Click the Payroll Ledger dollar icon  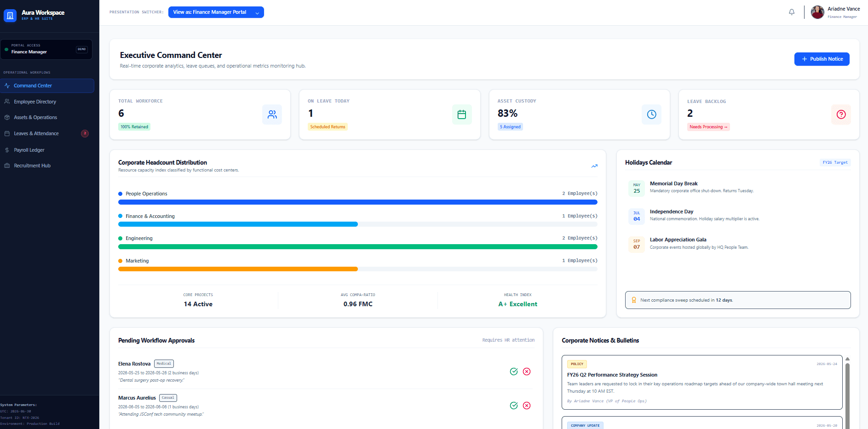point(7,150)
